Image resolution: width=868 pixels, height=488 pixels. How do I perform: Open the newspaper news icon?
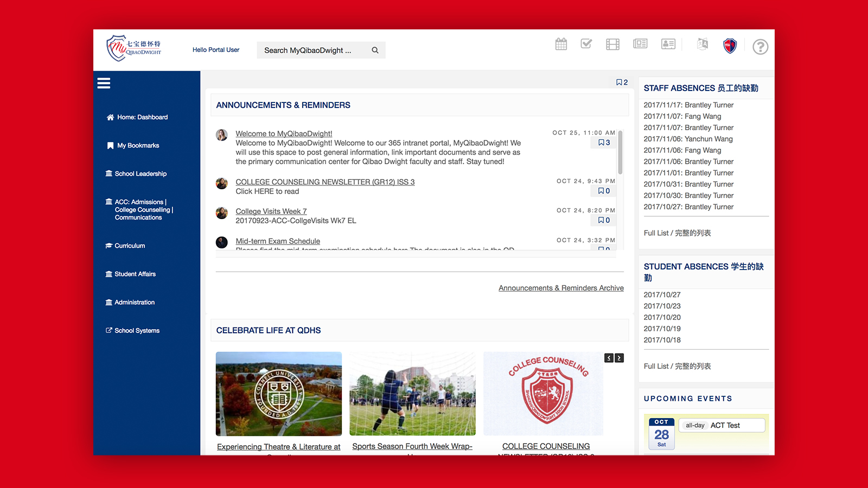(640, 44)
